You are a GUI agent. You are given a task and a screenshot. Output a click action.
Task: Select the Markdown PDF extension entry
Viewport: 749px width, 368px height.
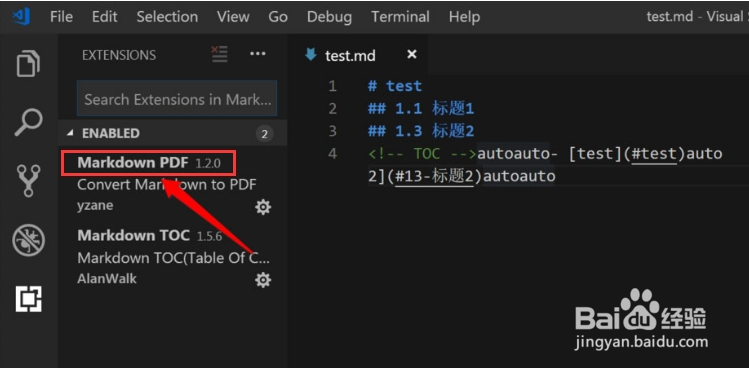(x=172, y=184)
